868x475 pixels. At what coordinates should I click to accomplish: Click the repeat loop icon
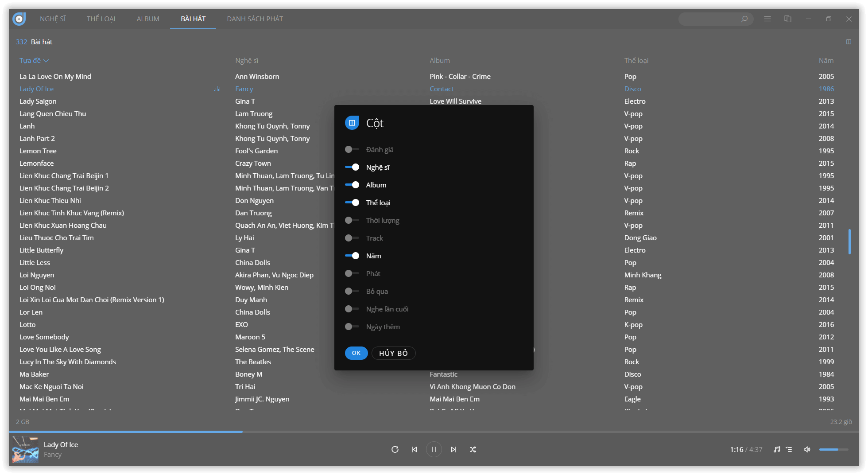pyautogui.click(x=395, y=449)
